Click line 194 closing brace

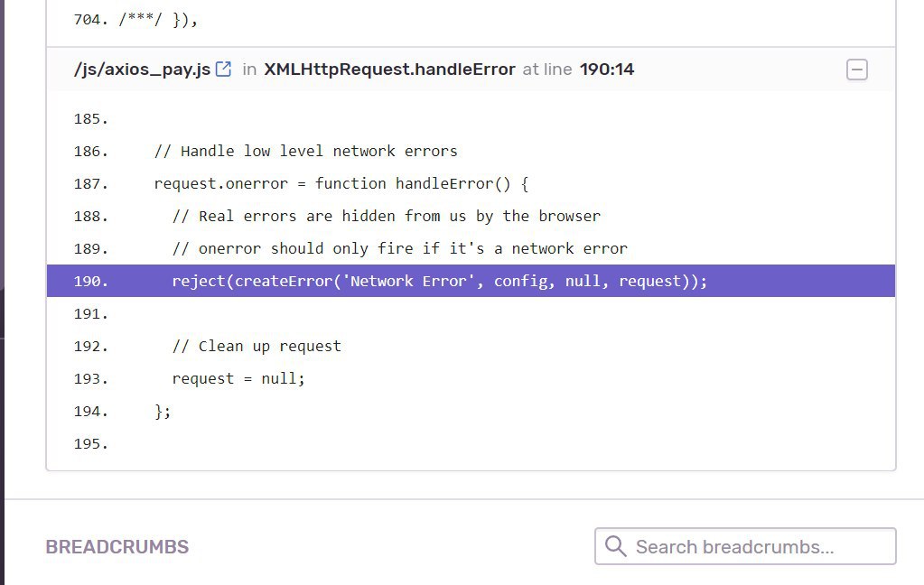(x=163, y=411)
